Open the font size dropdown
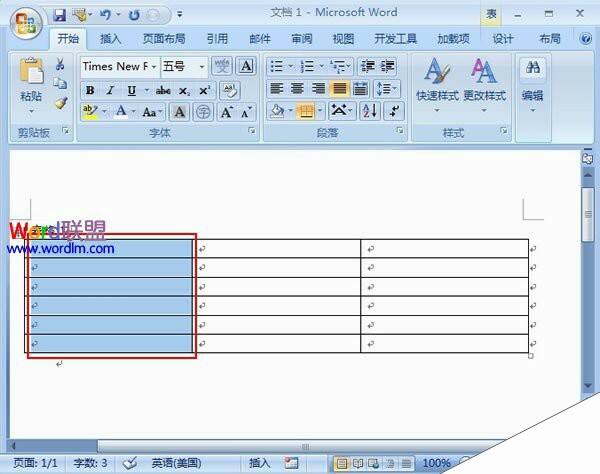 tap(202, 67)
